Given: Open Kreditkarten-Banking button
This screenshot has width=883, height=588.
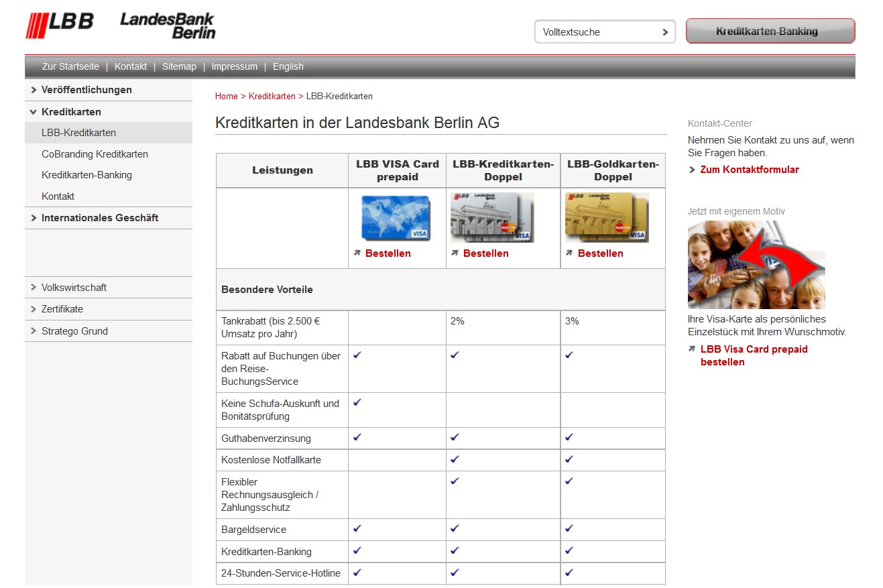Looking at the screenshot, I should click(x=770, y=31).
